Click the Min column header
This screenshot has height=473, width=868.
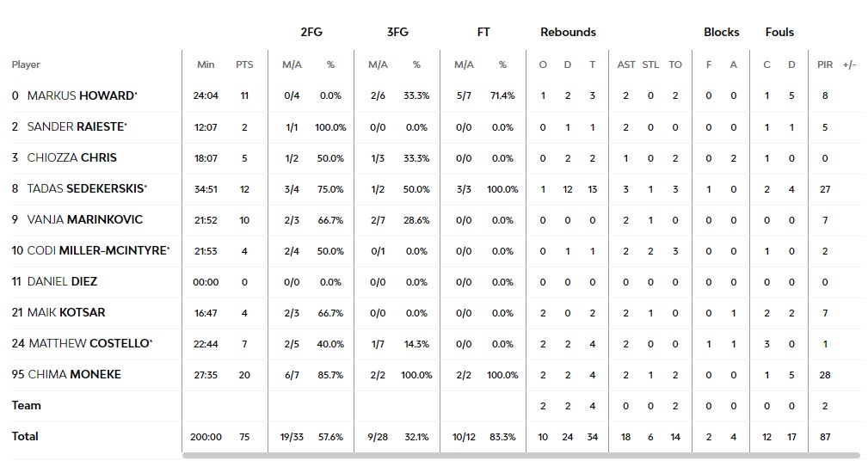click(x=206, y=64)
